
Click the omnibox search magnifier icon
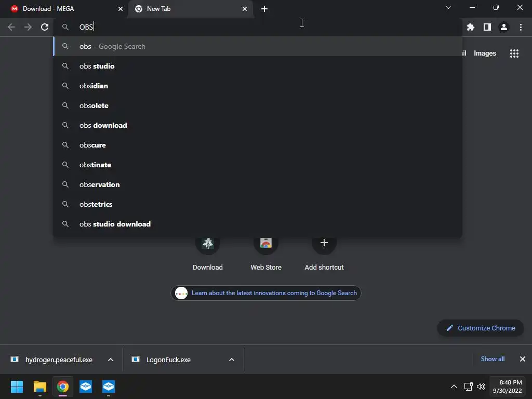tap(65, 27)
